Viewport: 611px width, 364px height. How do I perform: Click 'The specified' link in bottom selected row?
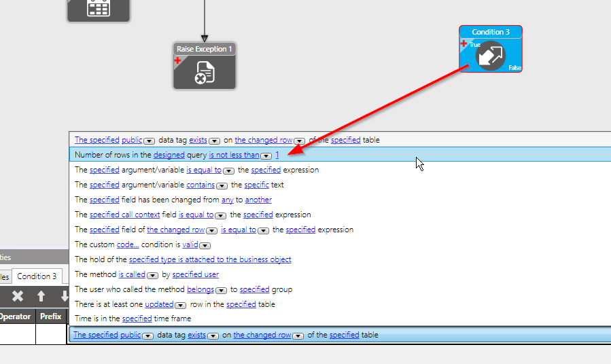95,335
